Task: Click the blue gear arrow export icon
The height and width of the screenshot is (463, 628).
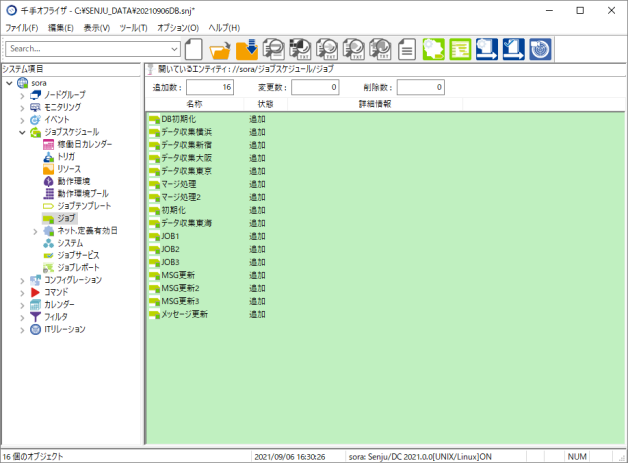Action: (487, 49)
